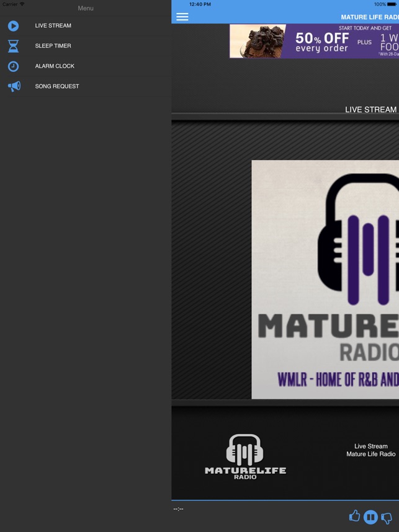The height and width of the screenshot is (532, 399).
Task: Tap the MATURE LIFE RADIO header title
Action: [x=369, y=17]
